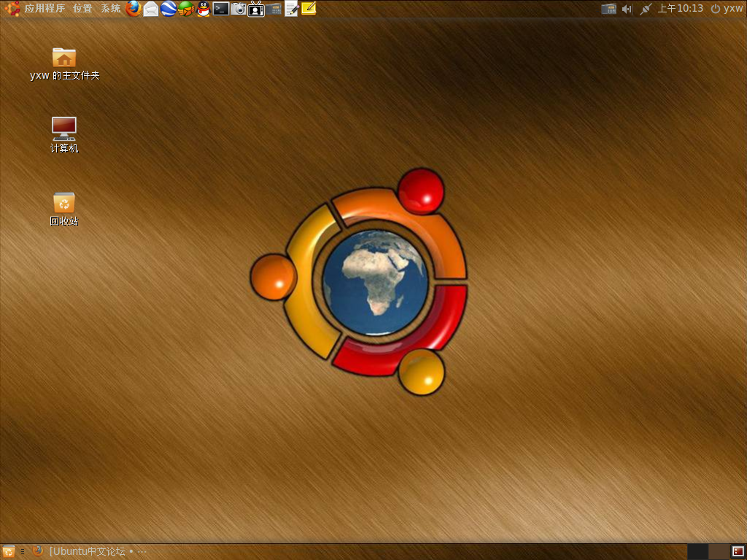Open the volume control speaker icon

click(627, 9)
